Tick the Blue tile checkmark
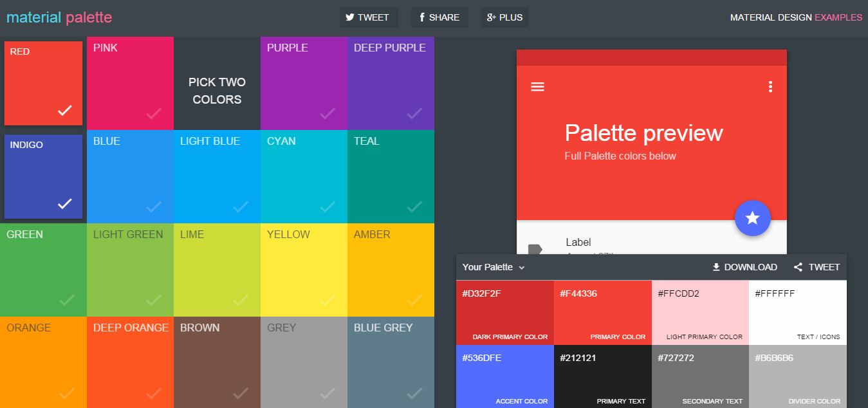 pyautogui.click(x=154, y=207)
